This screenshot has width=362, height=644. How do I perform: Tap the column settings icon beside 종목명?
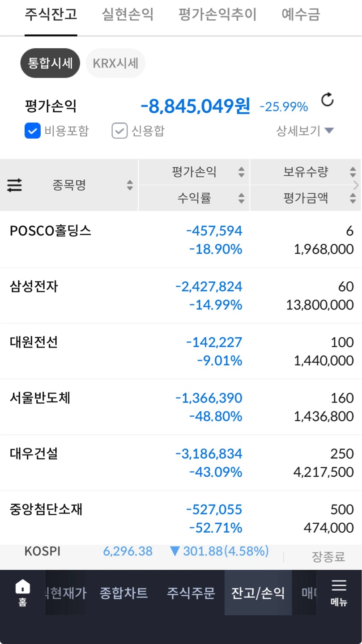point(14,185)
